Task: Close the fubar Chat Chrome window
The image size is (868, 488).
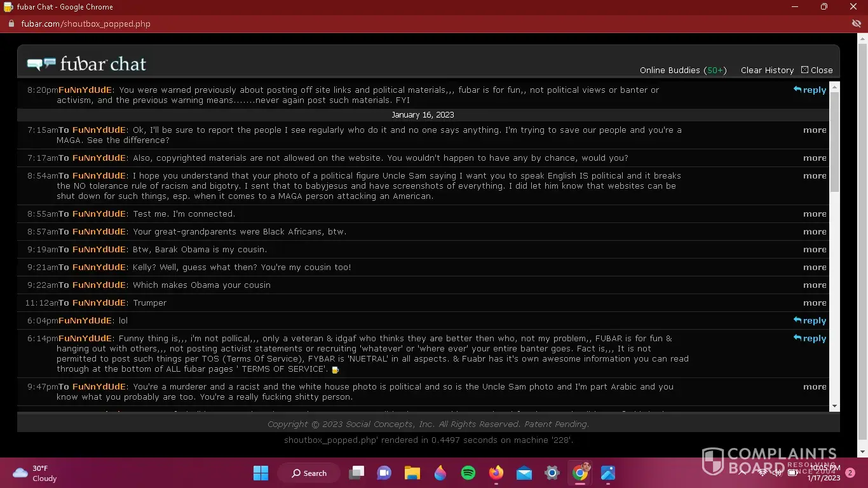Action: (853, 7)
